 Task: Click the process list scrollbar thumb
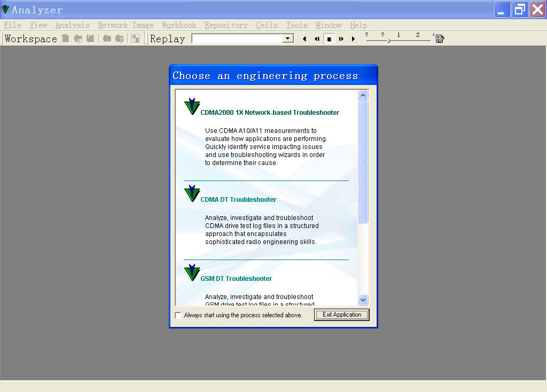363,162
